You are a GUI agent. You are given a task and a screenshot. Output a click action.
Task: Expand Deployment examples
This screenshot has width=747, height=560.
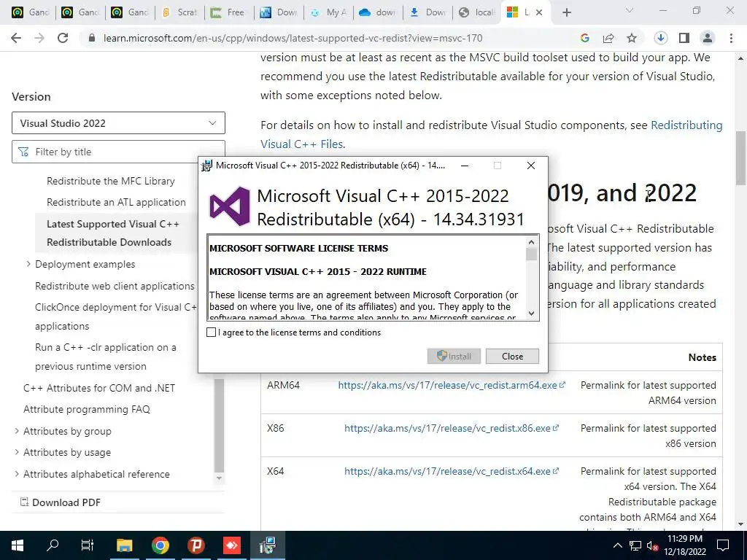pyautogui.click(x=28, y=264)
